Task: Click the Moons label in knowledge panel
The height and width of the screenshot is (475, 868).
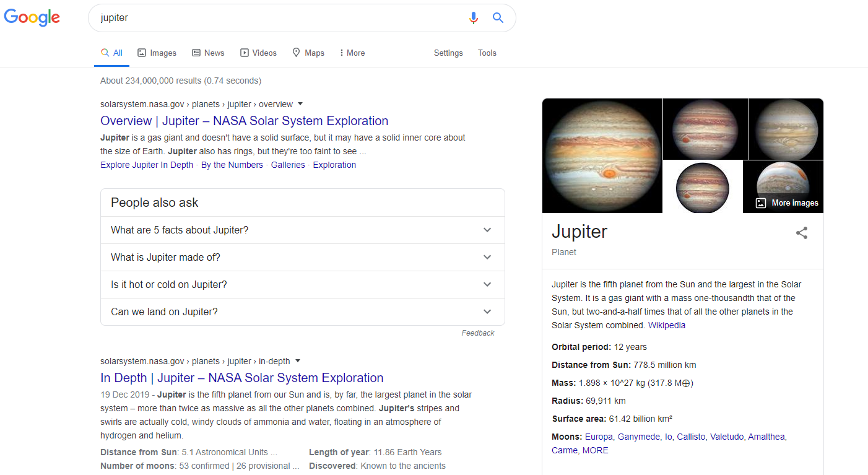Action: pos(567,437)
